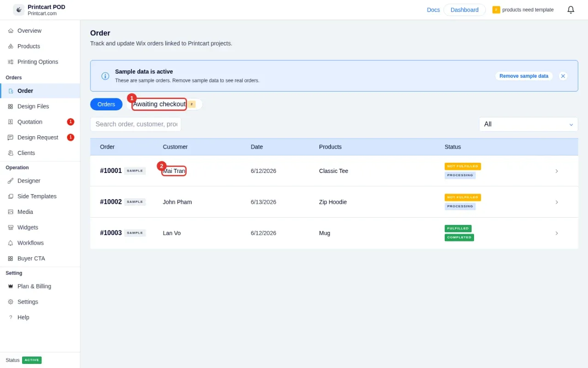588x368 pixels.
Task: Click the Help question mark icon
Action: [x=11, y=317]
